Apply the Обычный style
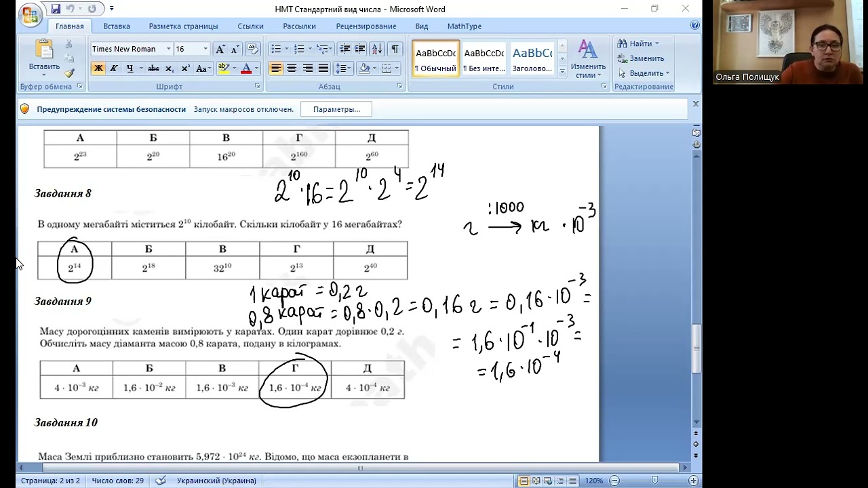 (x=435, y=58)
